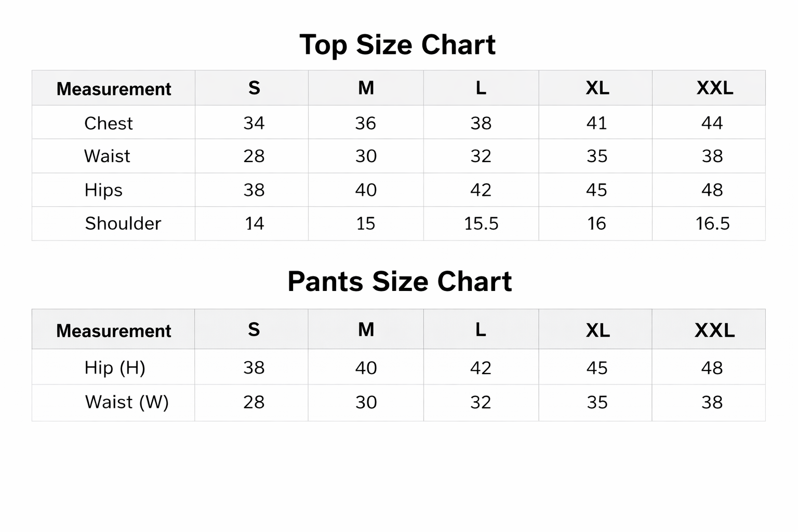
Task: Click the Chest value 44 for XXL
Action: click(712, 123)
